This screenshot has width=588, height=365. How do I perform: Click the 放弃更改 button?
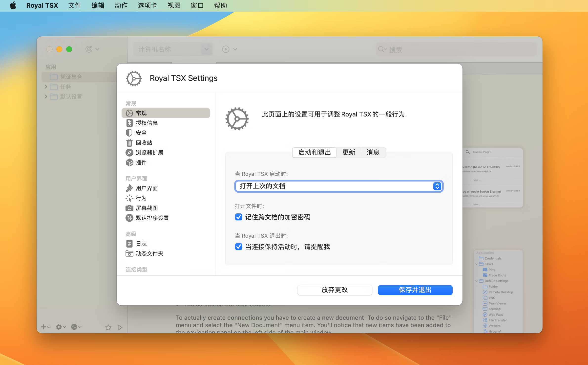tap(334, 290)
